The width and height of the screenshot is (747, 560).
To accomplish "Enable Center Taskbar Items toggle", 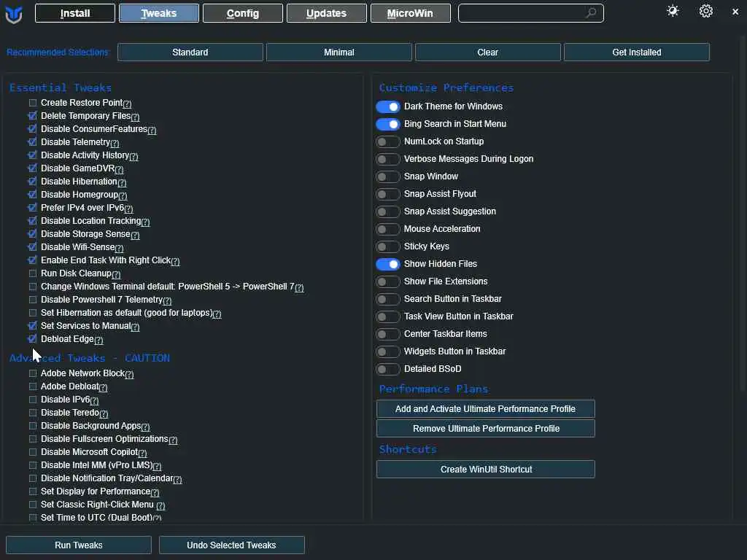I will pyautogui.click(x=388, y=334).
